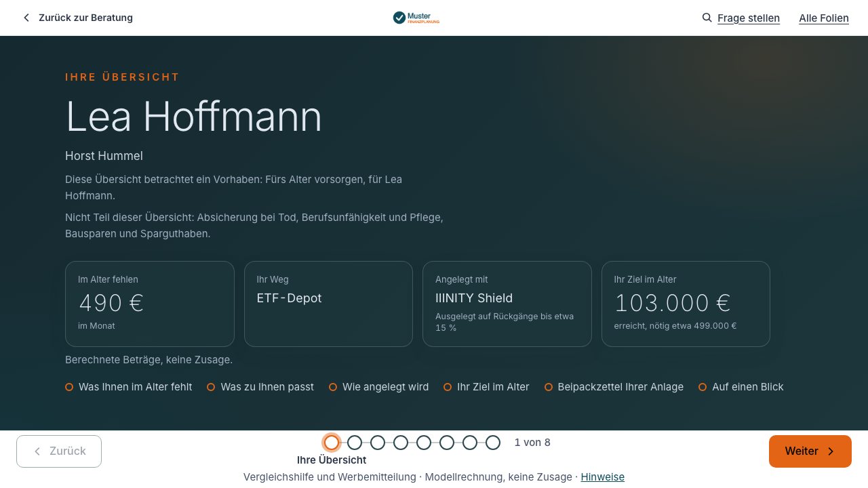Jump to the second step dot
868x488 pixels.
(355, 443)
